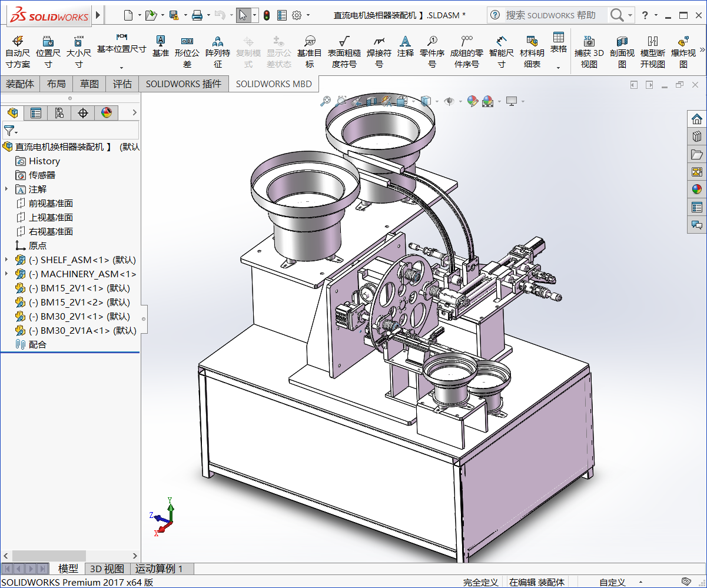
Task: Switch to the 运动算例 1 tab
Action: [x=159, y=569]
